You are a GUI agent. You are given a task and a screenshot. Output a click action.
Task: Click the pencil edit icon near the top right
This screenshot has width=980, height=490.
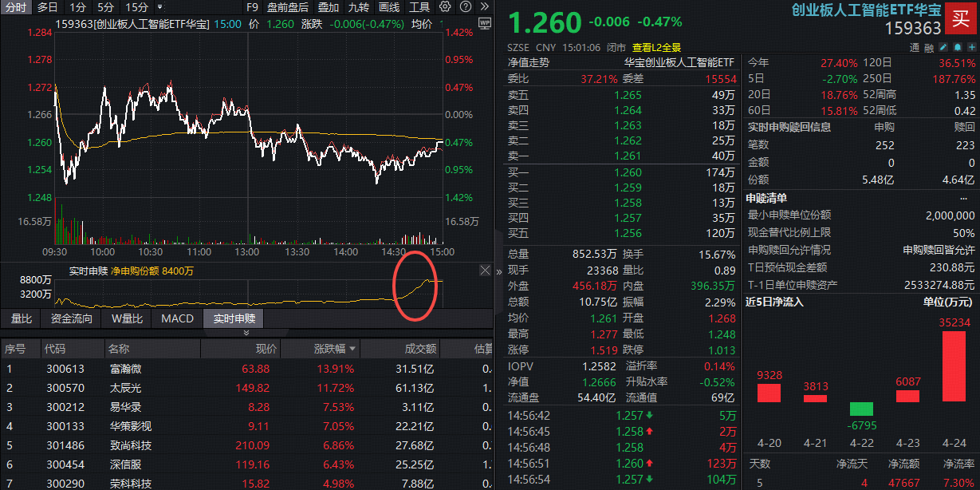(943, 48)
